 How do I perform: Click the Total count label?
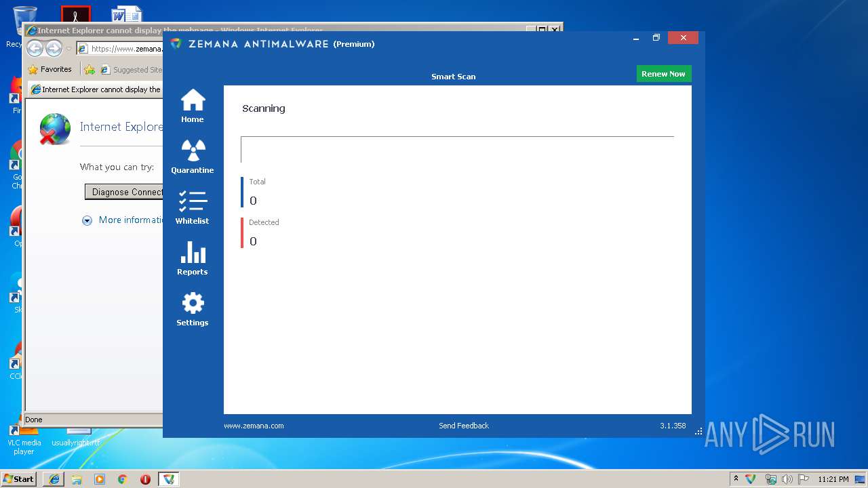click(257, 182)
